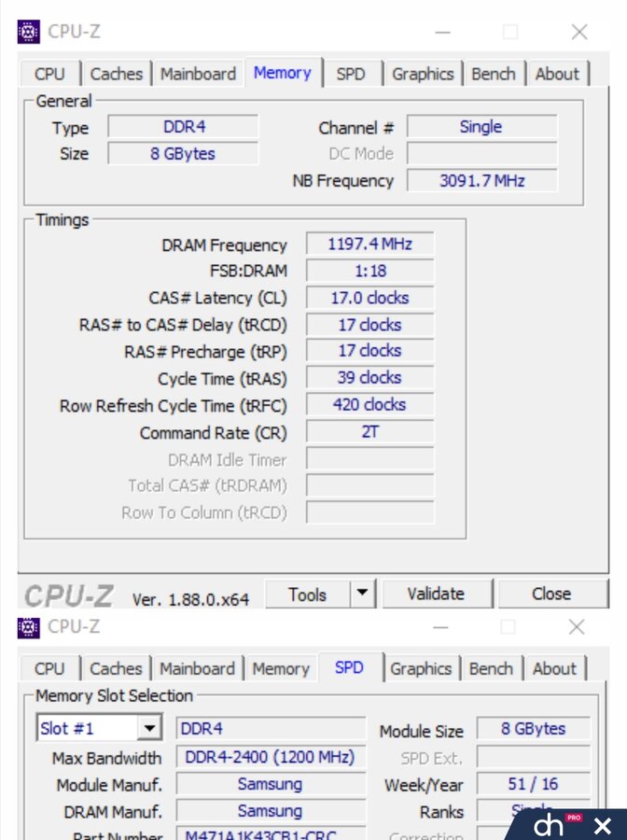Click the Validate button
The width and height of the screenshot is (627, 840).
coord(436,594)
